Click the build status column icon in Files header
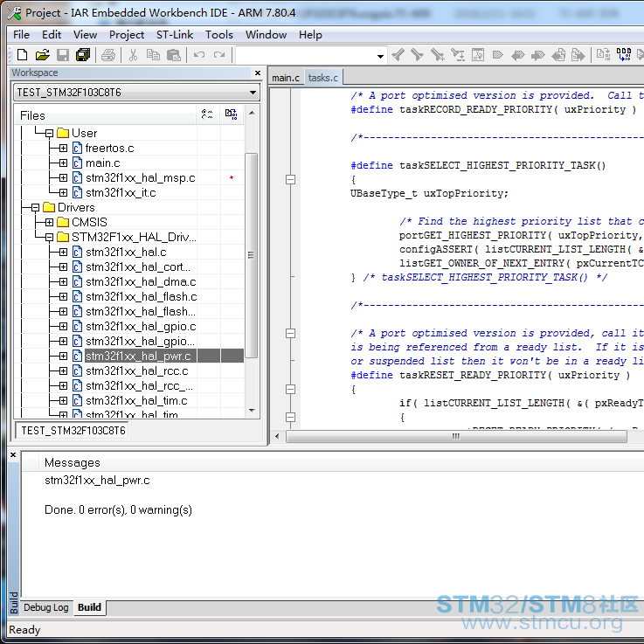The height and width of the screenshot is (644, 644). coord(232,114)
